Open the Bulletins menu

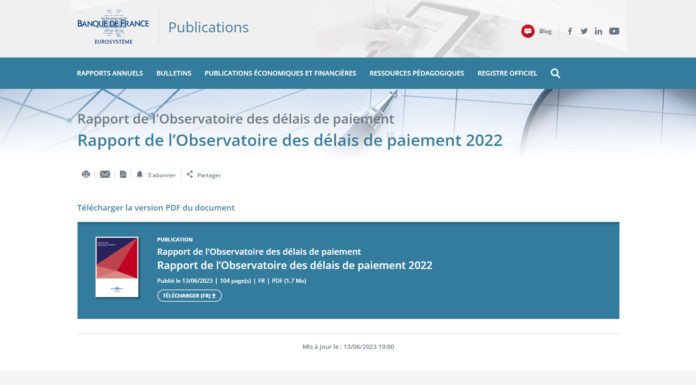click(174, 73)
